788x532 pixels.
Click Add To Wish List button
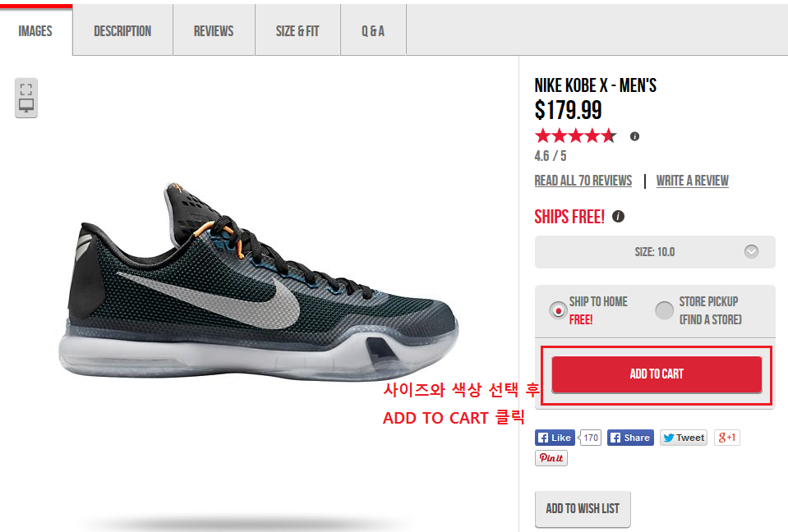pyautogui.click(x=583, y=509)
